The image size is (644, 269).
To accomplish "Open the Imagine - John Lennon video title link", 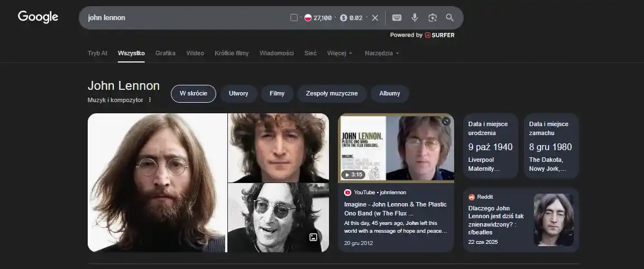I will tap(395, 209).
